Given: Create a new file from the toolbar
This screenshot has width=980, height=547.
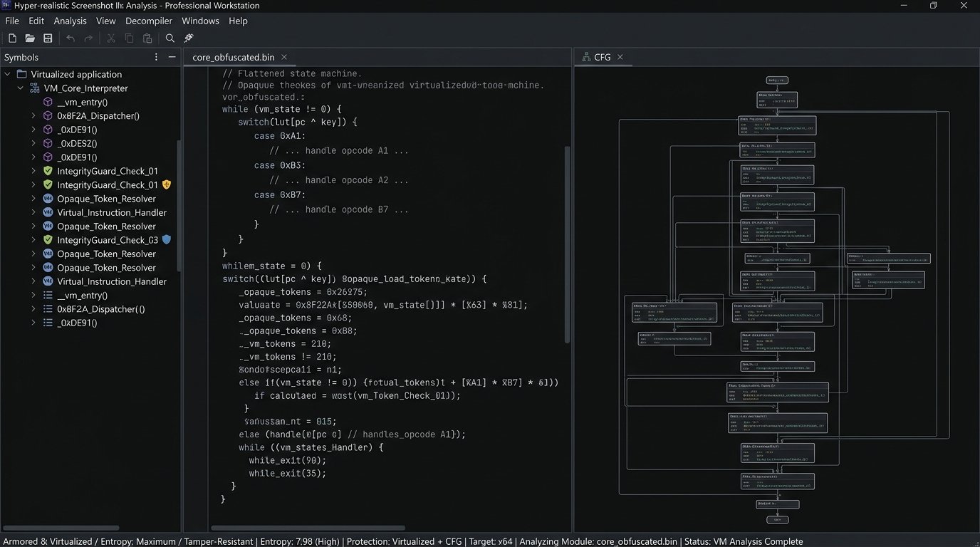Looking at the screenshot, I should (x=12, y=38).
